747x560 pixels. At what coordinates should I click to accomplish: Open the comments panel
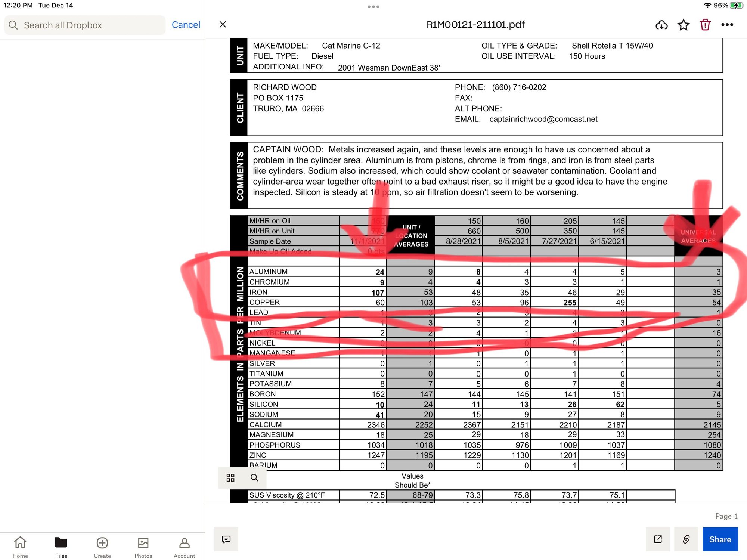pyautogui.click(x=226, y=539)
